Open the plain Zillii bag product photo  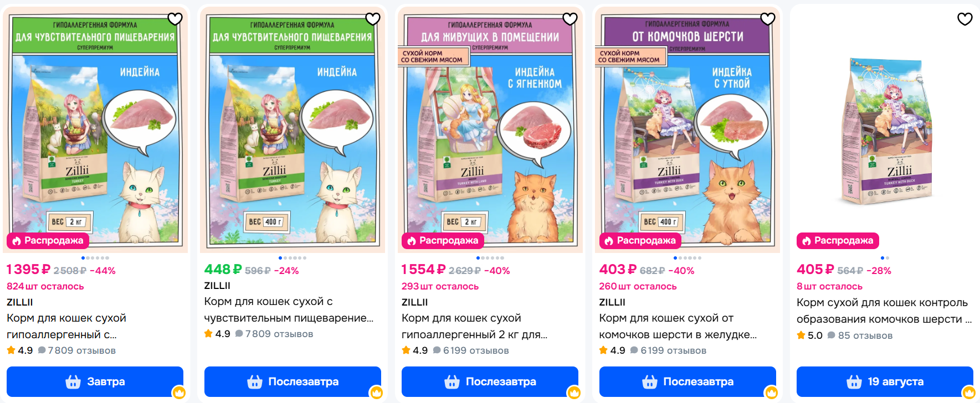885,129
